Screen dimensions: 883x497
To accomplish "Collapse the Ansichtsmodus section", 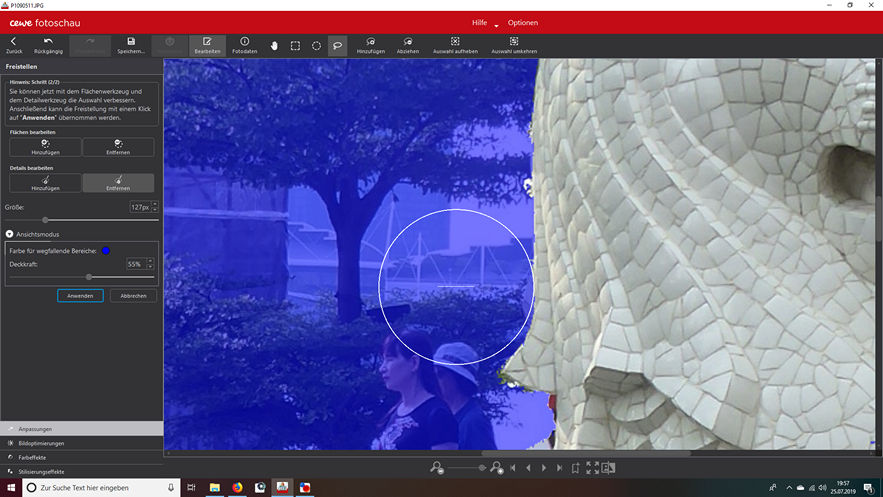I will (10, 233).
